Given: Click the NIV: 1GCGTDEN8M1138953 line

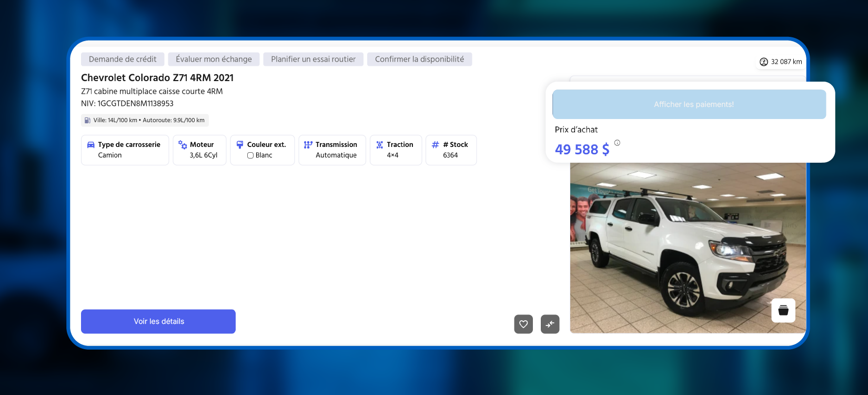Looking at the screenshot, I should coord(127,104).
